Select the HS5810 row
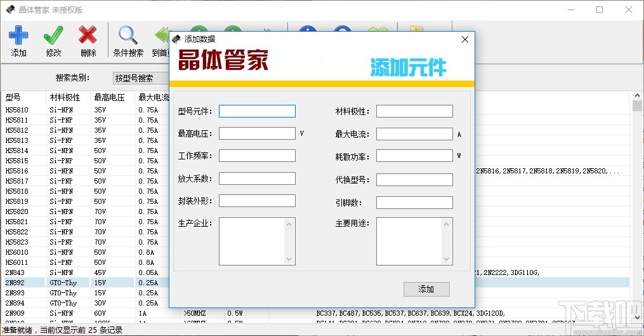Image resolution: width=644 pixels, height=336 pixels. tap(85, 110)
